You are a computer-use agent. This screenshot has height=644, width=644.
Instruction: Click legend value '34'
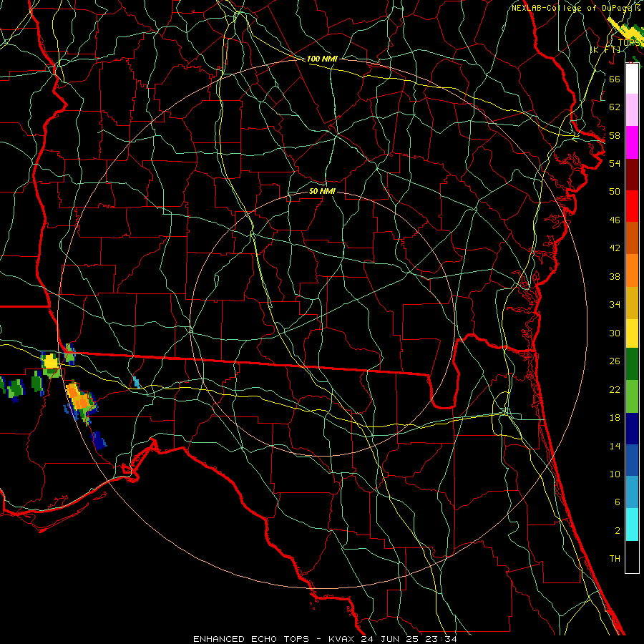tap(615, 305)
